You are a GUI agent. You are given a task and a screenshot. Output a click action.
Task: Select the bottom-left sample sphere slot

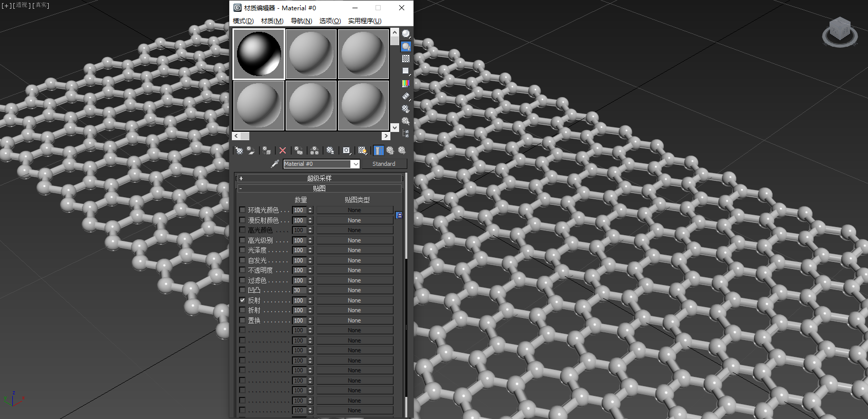coord(259,105)
